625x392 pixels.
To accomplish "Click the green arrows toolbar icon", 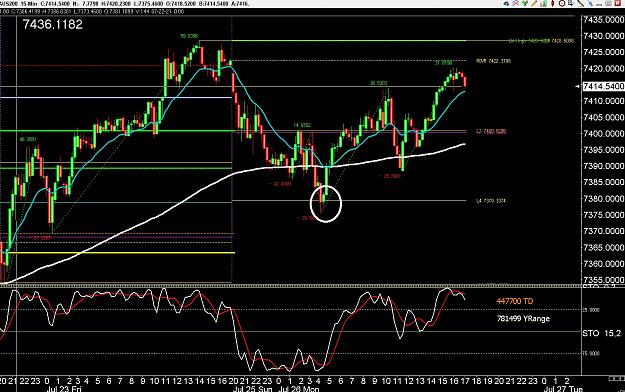I will (x=525, y=3).
